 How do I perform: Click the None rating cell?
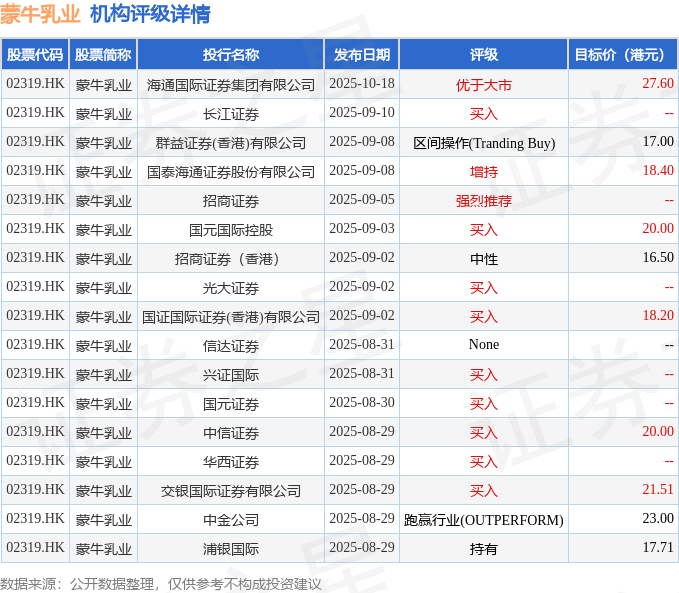[484, 344]
